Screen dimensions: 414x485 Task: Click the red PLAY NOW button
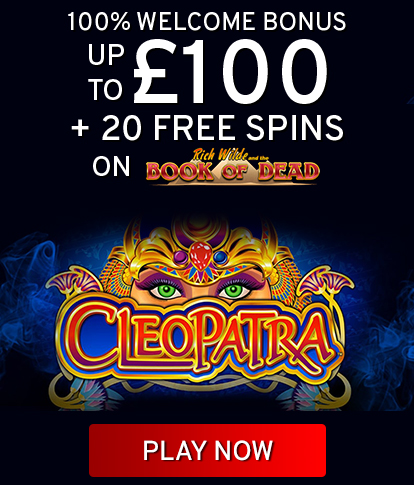(207, 450)
